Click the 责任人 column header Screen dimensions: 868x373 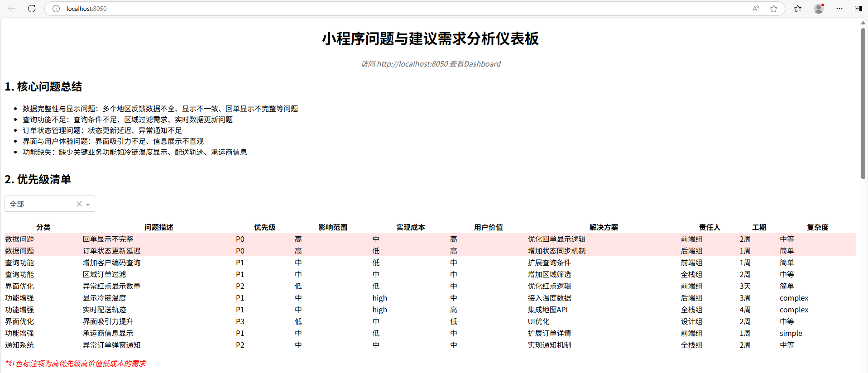click(710, 227)
